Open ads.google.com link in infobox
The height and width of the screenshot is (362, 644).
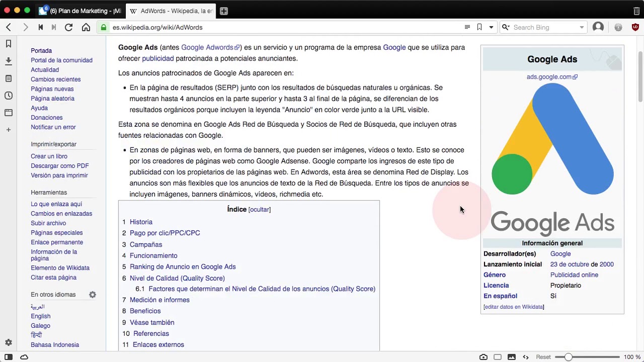click(x=552, y=77)
